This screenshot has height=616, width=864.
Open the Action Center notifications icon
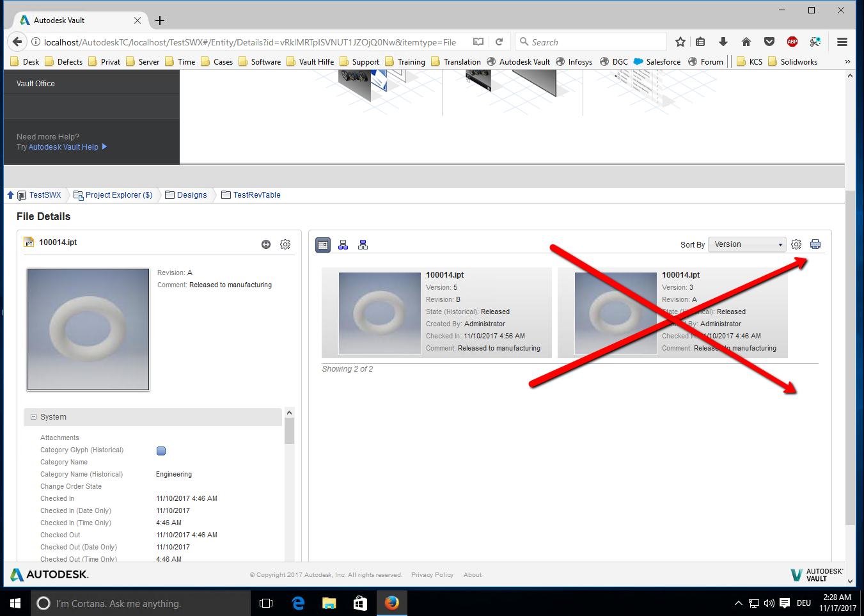click(785, 603)
